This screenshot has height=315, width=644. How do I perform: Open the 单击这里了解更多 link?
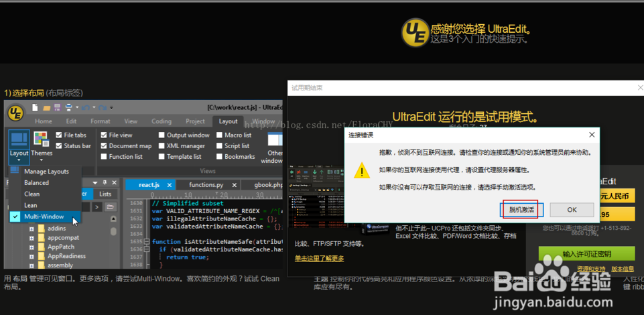coord(319,258)
